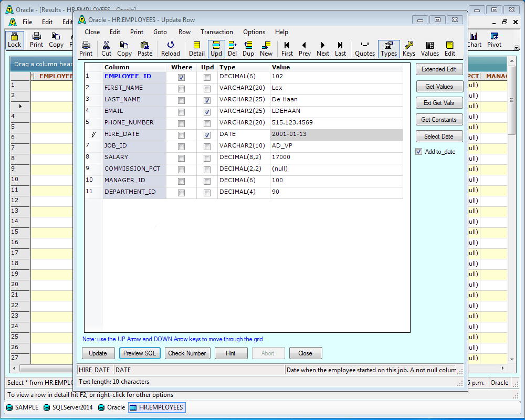
Task: Click the Copy icon in Update Row toolbar
Action: click(124, 49)
